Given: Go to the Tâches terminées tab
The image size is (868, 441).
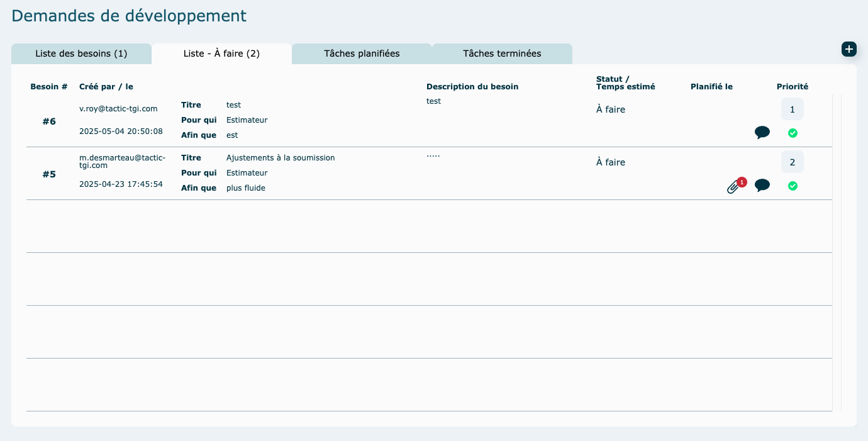Looking at the screenshot, I should point(502,53).
